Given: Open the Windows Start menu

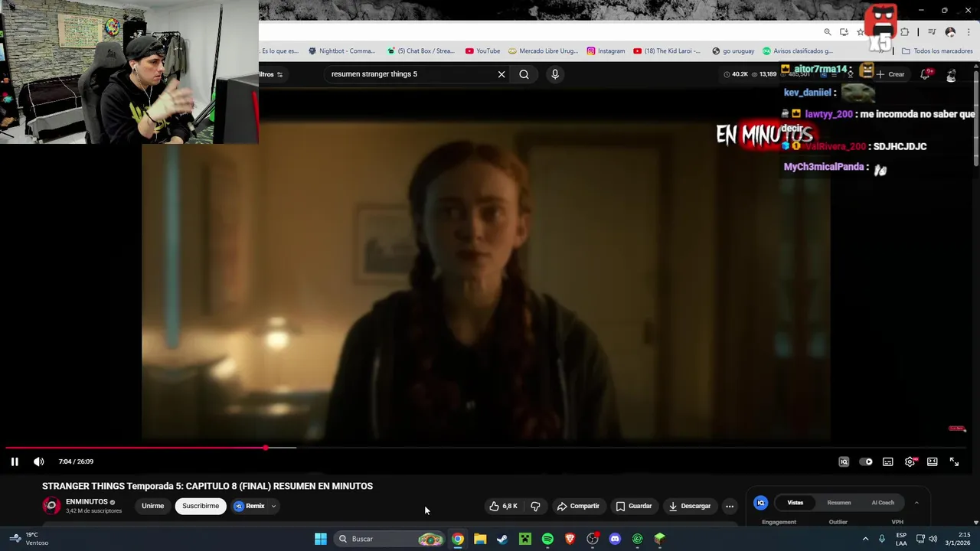Looking at the screenshot, I should [x=321, y=539].
